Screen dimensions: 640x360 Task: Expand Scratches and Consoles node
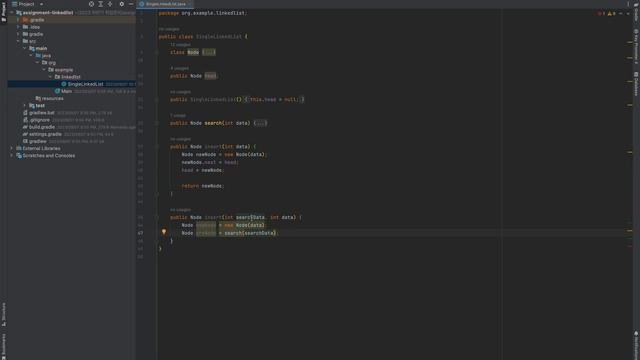point(12,156)
